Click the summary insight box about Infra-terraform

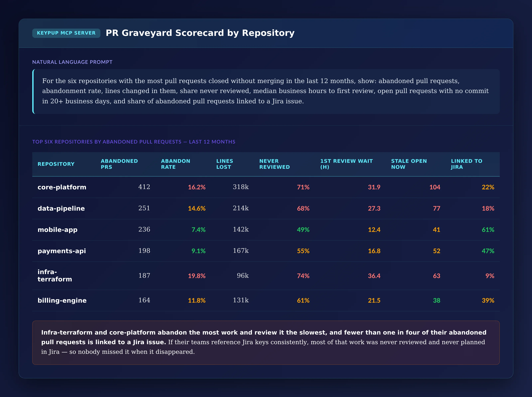[x=266, y=343]
